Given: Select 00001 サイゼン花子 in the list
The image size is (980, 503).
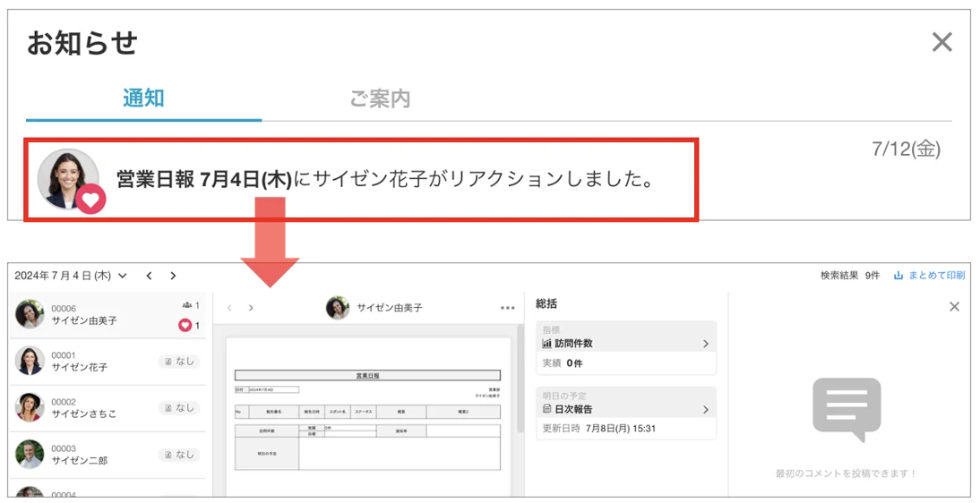Looking at the screenshot, I should pos(107,362).
